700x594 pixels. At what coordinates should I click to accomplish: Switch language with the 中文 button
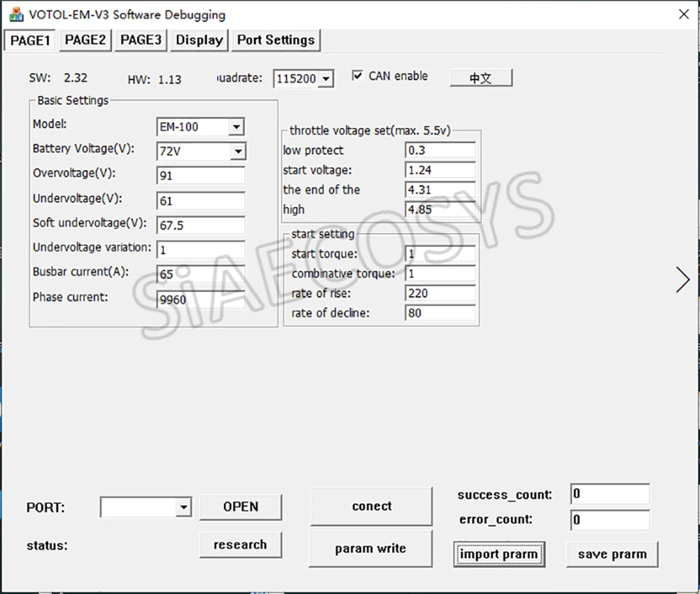(x=481, y=78)
